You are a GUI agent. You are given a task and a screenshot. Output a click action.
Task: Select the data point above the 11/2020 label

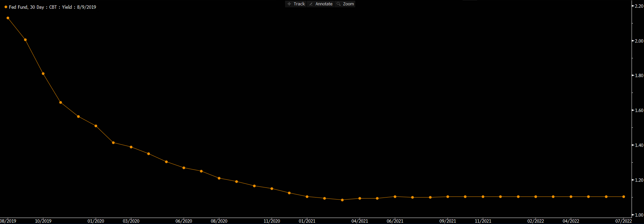tap(272, 189)
